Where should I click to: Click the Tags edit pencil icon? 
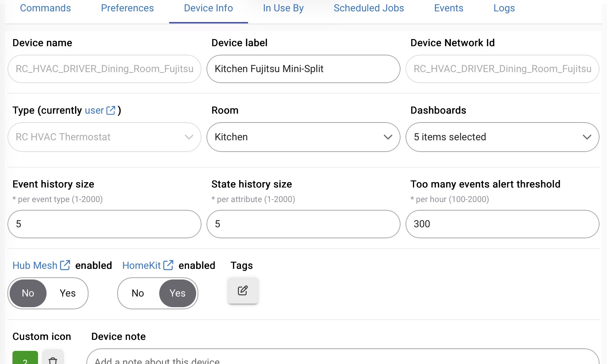coord(243,290)
